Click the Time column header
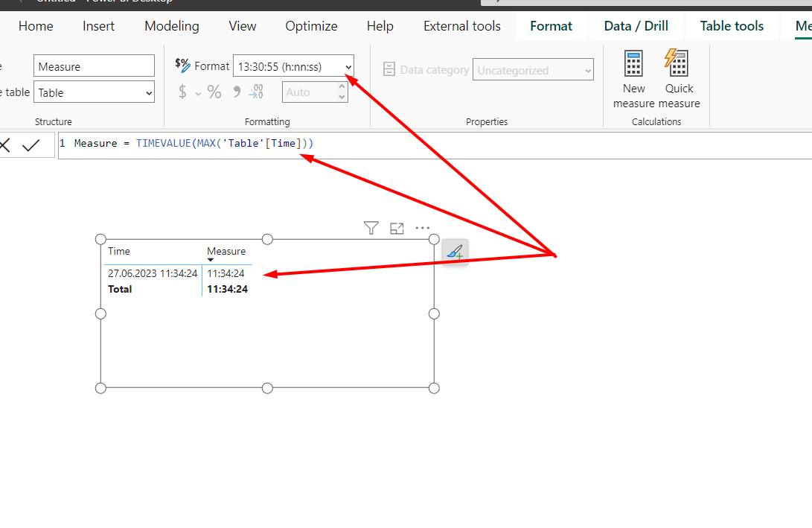The height and width of the screenshot is (528, 812). (118, 251)
